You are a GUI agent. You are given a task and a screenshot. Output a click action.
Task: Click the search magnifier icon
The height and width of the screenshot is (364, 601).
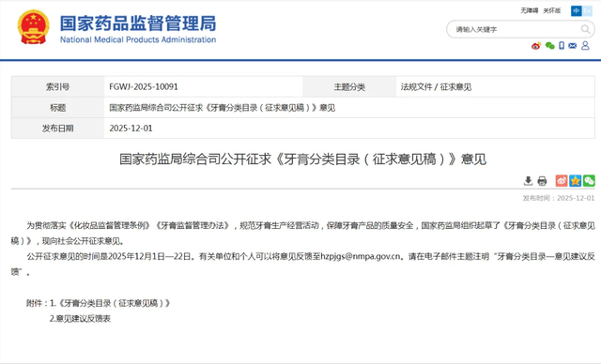[585, 29]
